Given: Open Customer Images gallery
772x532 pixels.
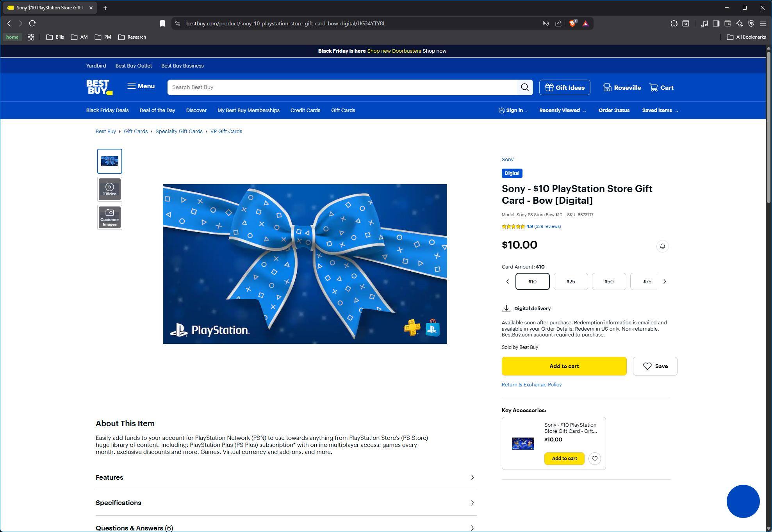Looking at the screenshot, I should (110, 217).
